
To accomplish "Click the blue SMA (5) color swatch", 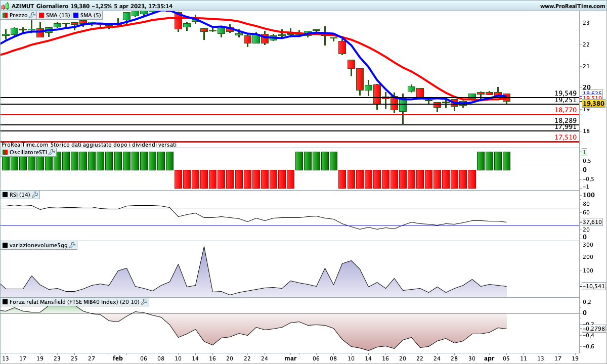I will click(x=76, y=15).
